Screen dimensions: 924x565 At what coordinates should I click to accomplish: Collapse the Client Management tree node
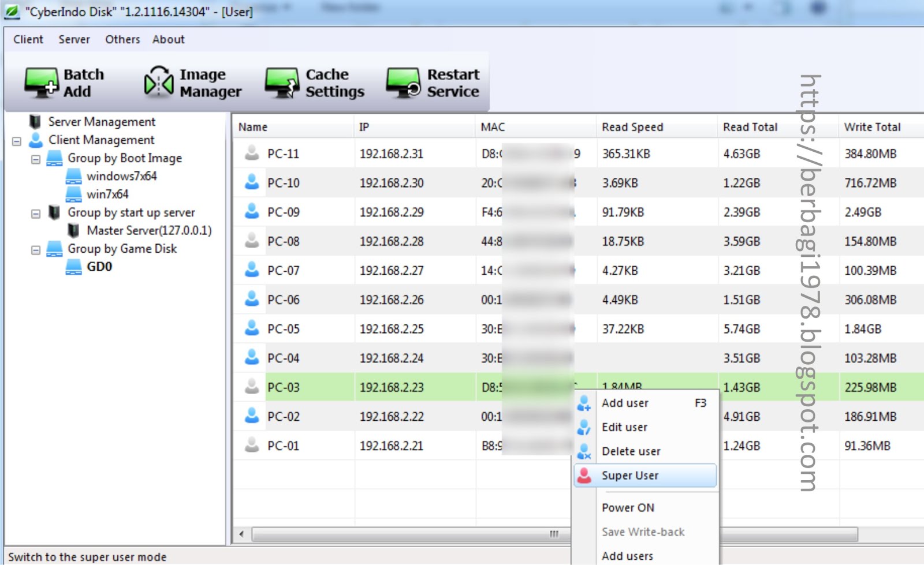coord(17,141)
